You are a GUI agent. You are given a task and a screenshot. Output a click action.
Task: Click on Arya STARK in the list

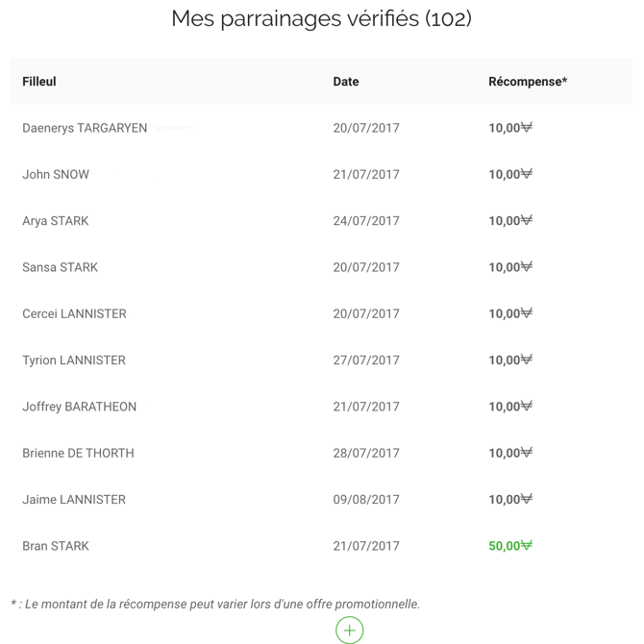click(x=56, y=221)
